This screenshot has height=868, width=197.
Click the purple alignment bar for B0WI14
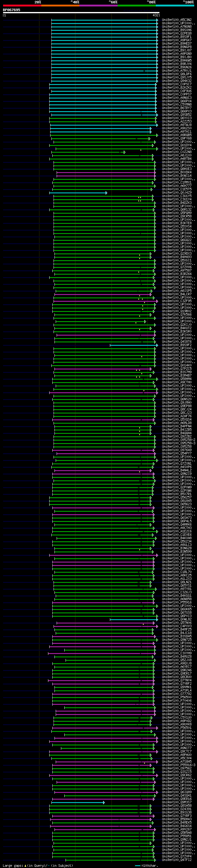tap(106, 176)
